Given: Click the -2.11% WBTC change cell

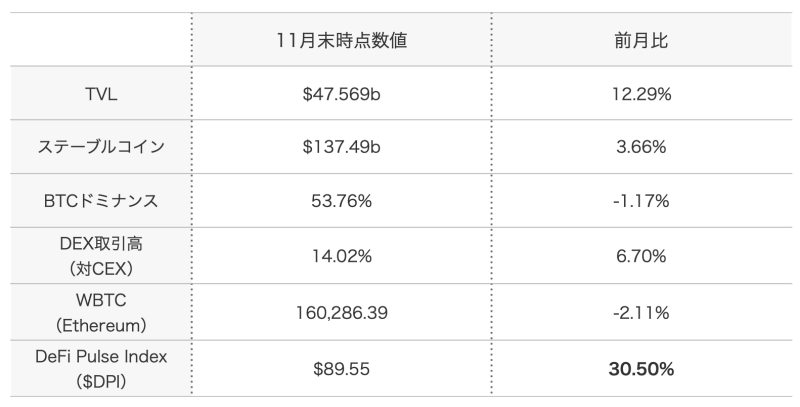Looking at the screenshot, I should click(x=641, y=312).
